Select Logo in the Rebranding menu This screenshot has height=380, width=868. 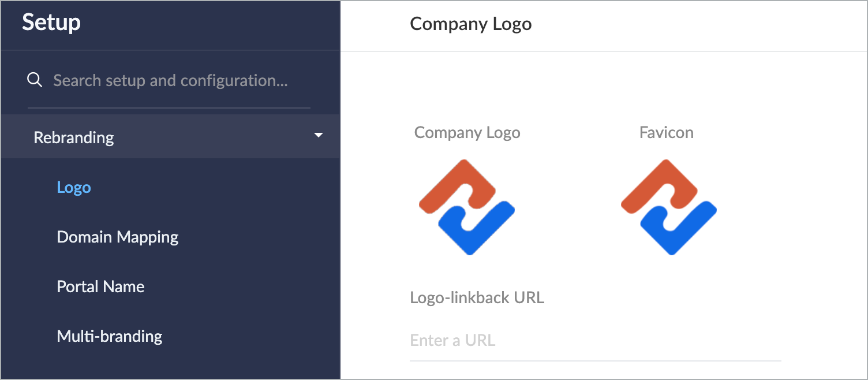tap(74, 188)
